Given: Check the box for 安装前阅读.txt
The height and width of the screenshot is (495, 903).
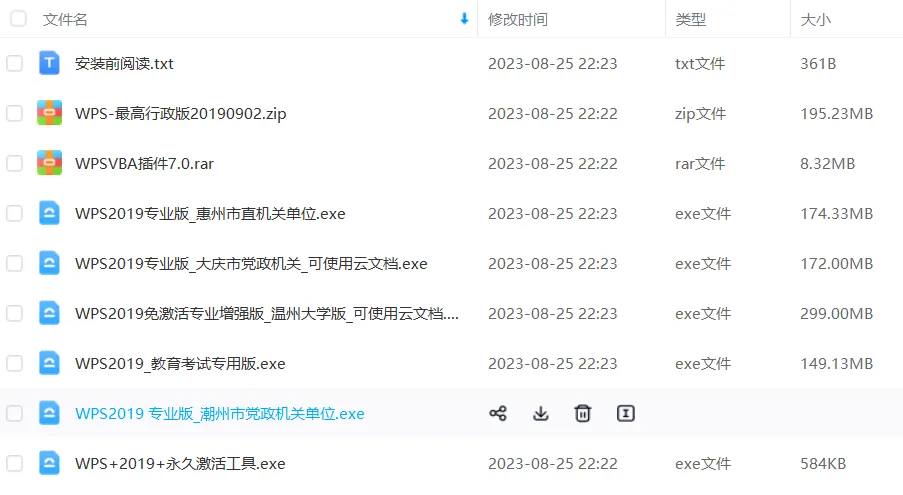Looking at the screenshot, I should pyautogui.click(x=14, y=63).
